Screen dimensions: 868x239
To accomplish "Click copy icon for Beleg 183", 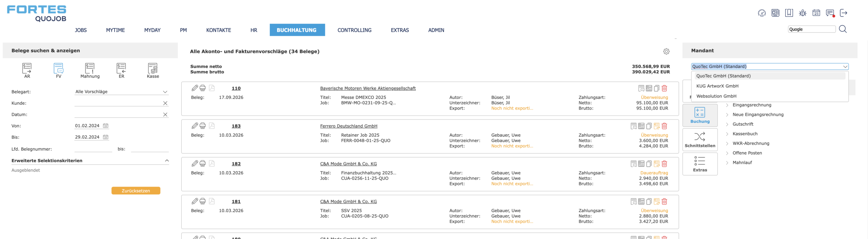I will coord(649,126).
